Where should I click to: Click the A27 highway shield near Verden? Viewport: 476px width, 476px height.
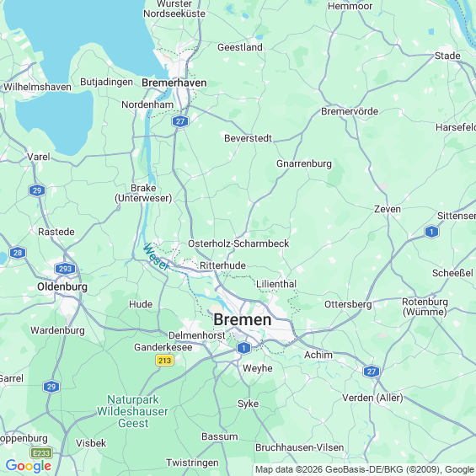372,372
